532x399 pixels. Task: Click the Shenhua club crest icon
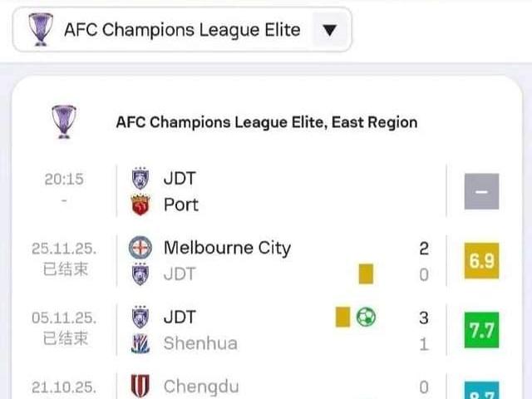(x=140, y=343)
